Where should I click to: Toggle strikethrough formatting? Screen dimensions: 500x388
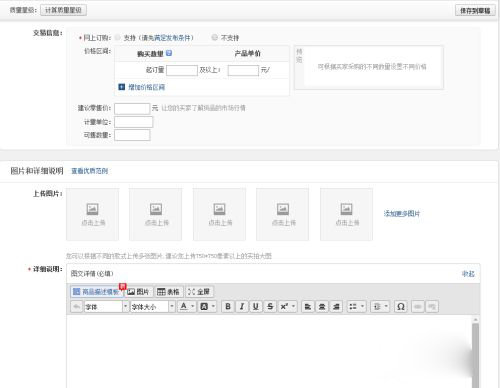click(x=270, y=307)
